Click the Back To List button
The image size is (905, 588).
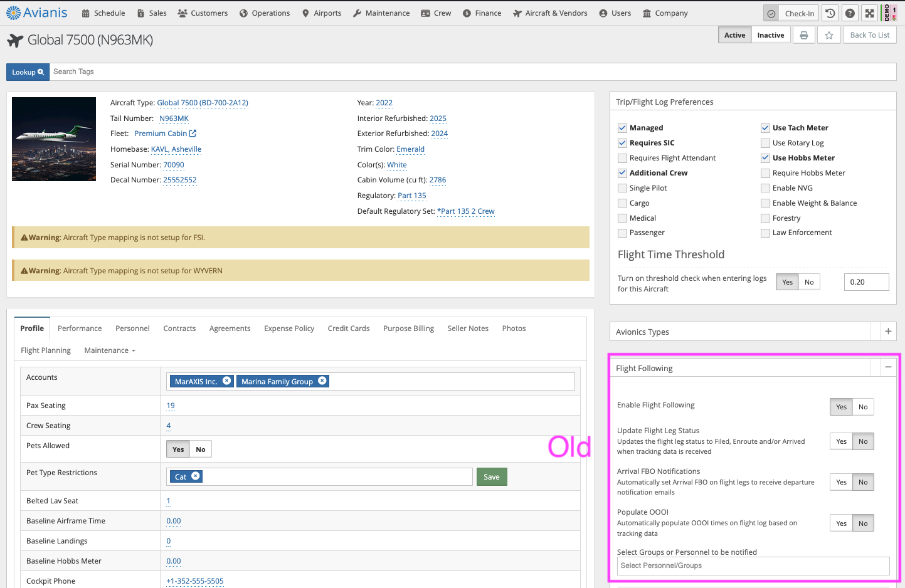pos(869,35)
